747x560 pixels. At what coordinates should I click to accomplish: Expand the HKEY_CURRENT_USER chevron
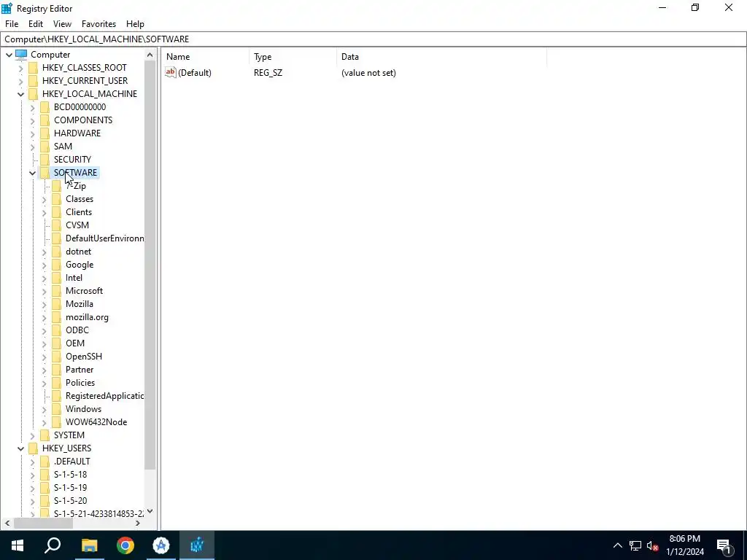tap(21, 81)
